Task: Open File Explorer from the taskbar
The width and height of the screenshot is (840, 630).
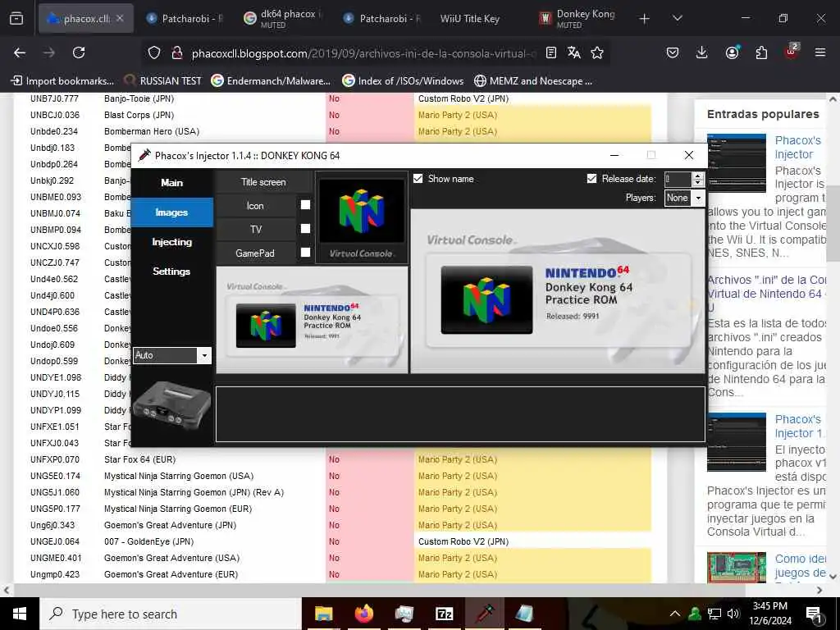Action: coord(323,614)
